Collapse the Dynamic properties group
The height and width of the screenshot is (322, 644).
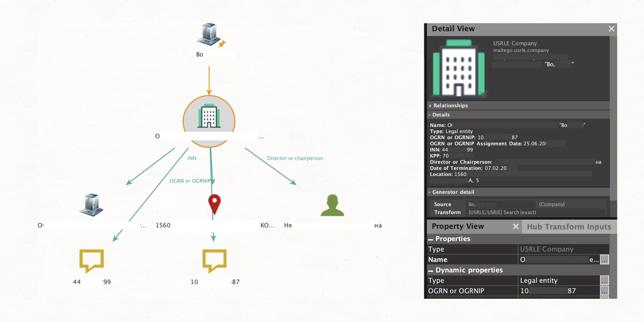pyautogui.click(x=431, y=270)
